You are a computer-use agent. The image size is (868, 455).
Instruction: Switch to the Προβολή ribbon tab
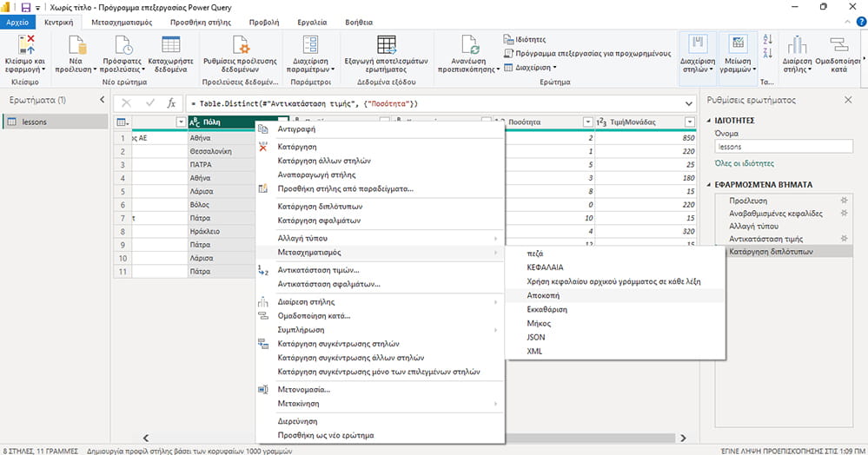tap(264, 22)
